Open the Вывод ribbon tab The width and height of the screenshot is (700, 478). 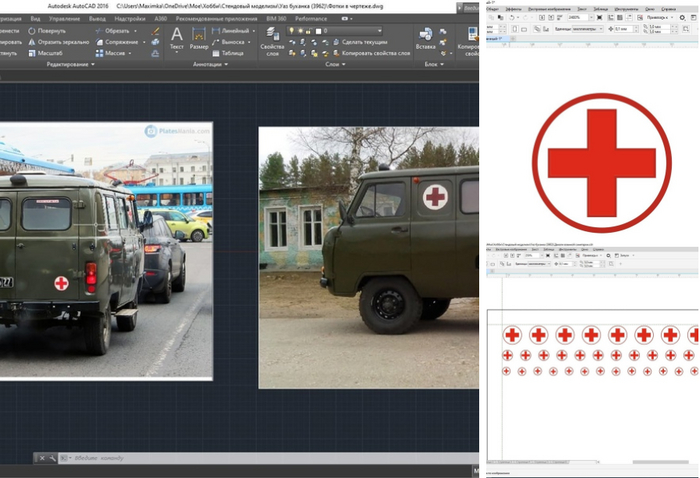tap(97, 19)
